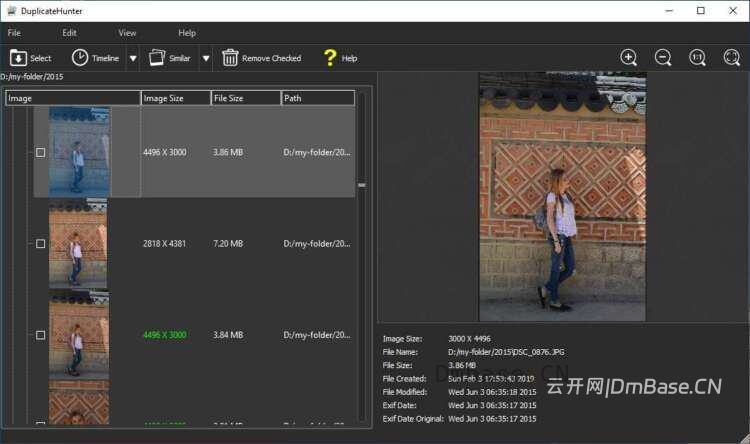The image size is (750, 444).
Task: Sort by the Image column header
Action: (x=73, y=98)
